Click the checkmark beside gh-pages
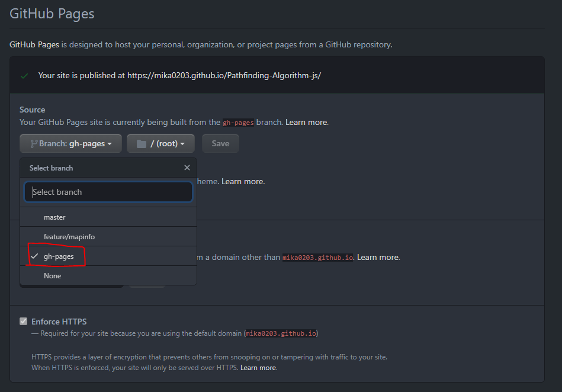The image size is (562, 392). point(34,256)
